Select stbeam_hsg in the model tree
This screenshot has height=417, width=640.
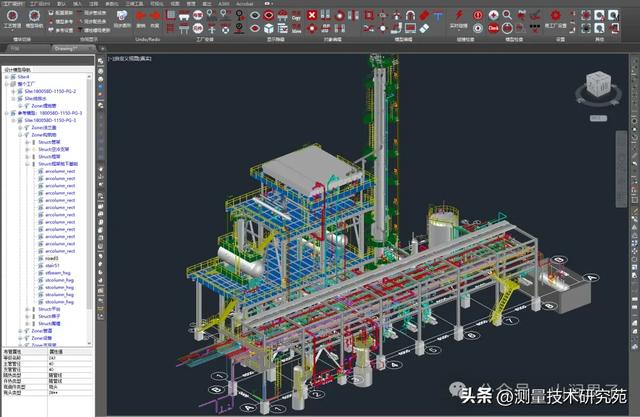(x=58, y=273)
